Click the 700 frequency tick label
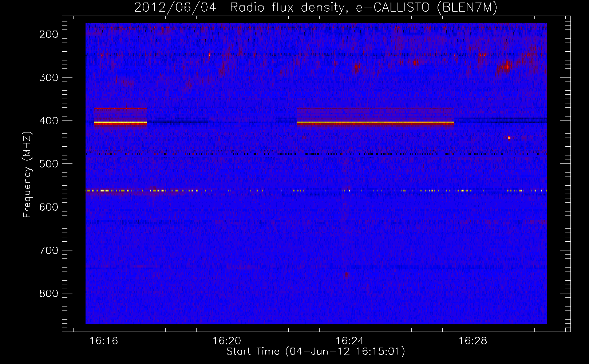589x364 pixels. 48,250
